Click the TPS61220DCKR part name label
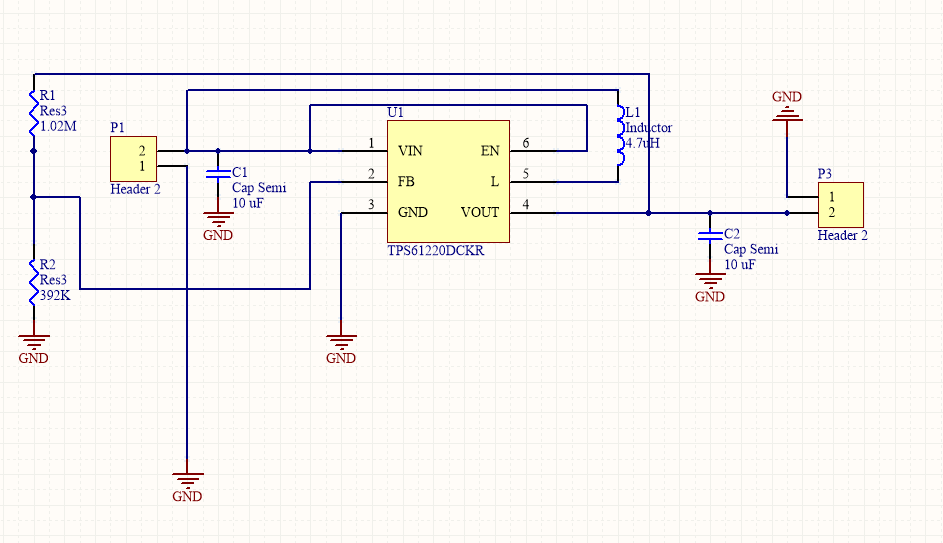Viewport: 943px width, 543px height. pyautogui.click(x=435, y=251)
